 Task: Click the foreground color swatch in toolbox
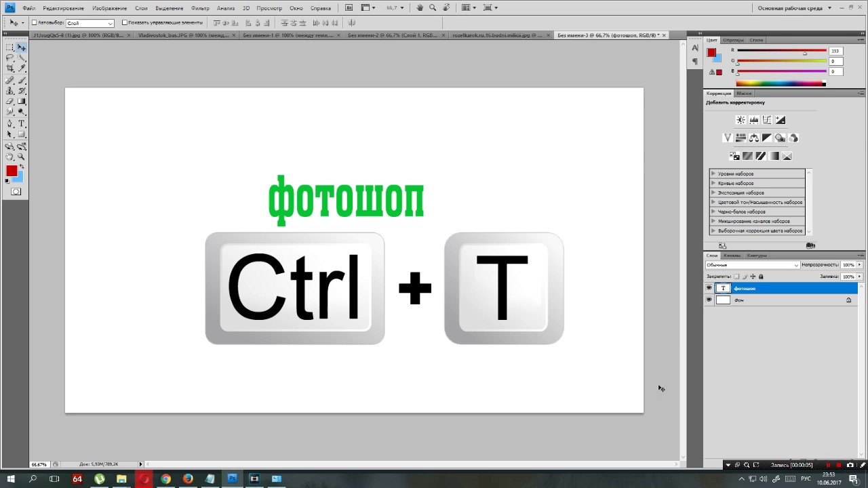[x=12, y=171]
